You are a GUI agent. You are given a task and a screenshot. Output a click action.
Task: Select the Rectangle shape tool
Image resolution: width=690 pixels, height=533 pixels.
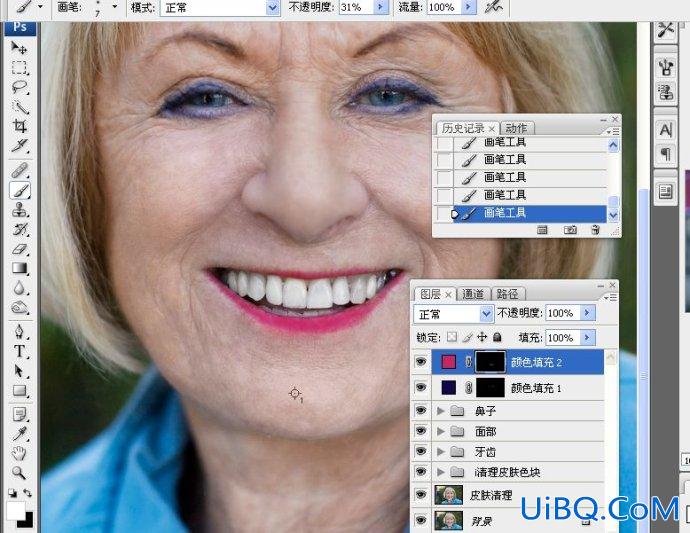[x=19, y=391]
